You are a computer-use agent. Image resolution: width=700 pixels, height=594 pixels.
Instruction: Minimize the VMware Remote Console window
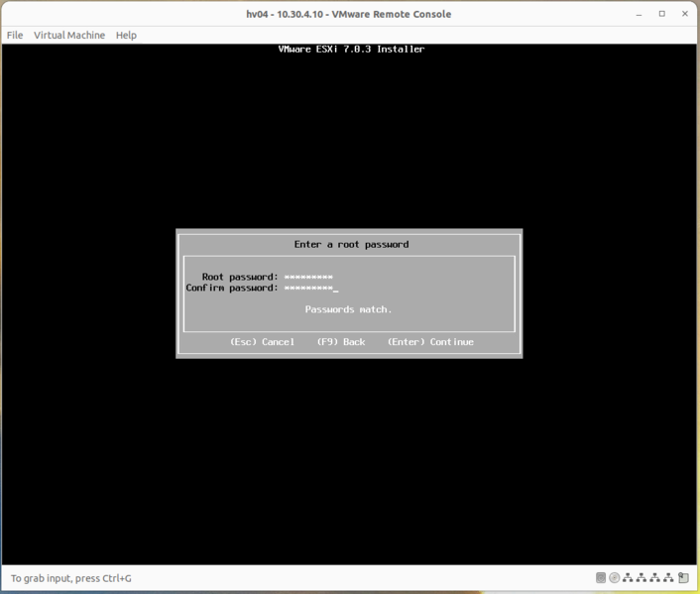(639, 14)
